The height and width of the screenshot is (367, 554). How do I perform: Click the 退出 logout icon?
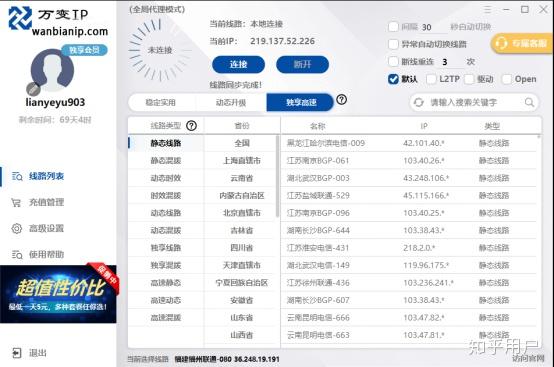click(x=17, y=353)
